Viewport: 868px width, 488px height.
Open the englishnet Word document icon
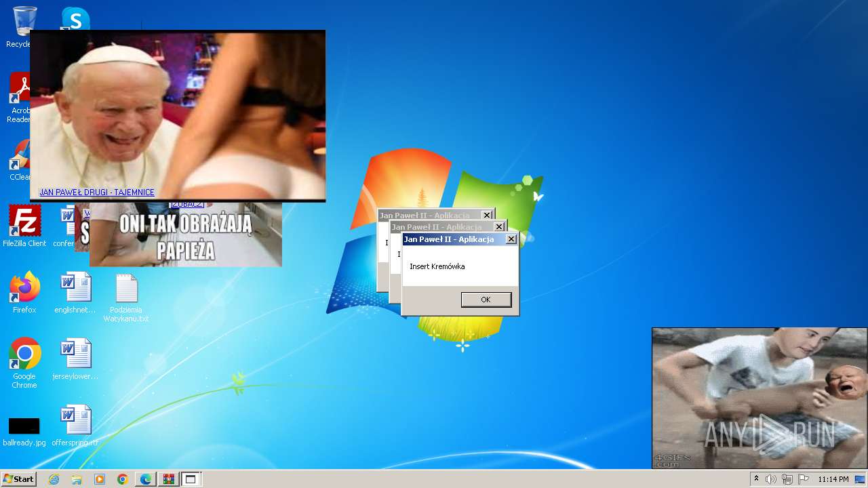(x=75, y=292)
